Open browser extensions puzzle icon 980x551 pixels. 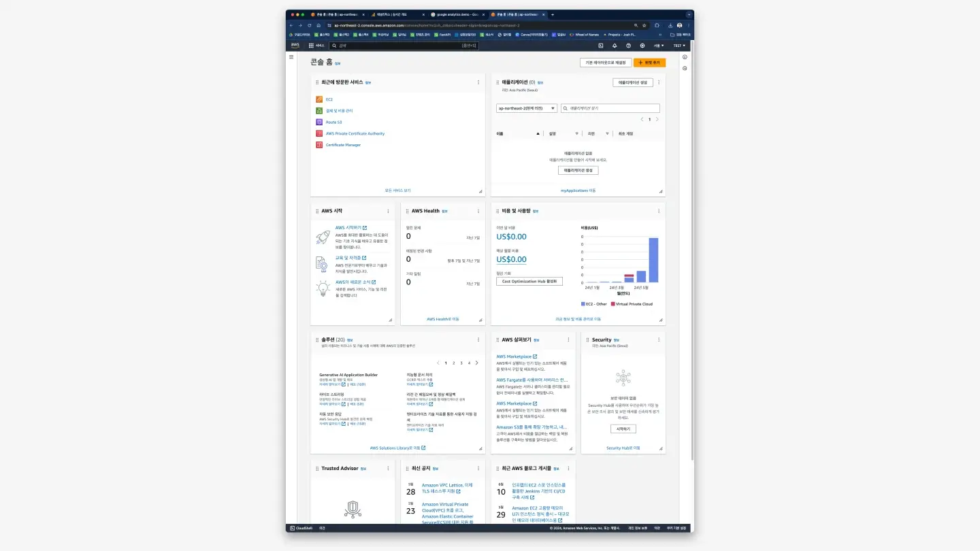(657, 25)
